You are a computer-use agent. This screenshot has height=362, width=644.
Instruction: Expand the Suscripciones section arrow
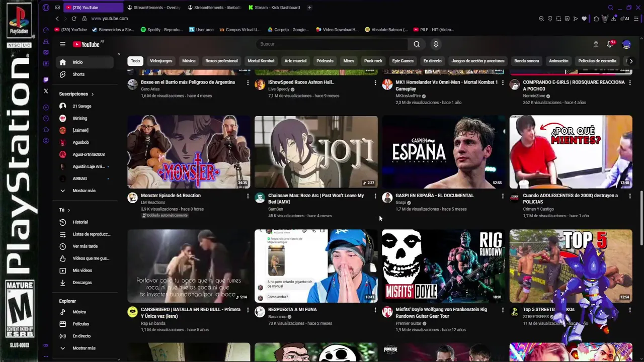[93, 94]
